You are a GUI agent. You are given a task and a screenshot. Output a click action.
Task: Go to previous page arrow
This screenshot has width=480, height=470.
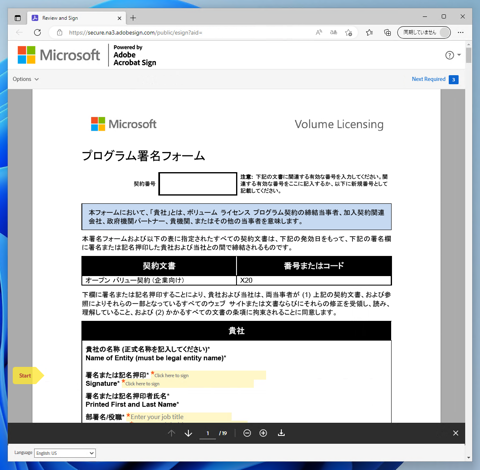pyautogui.click(x=171, y=433)
